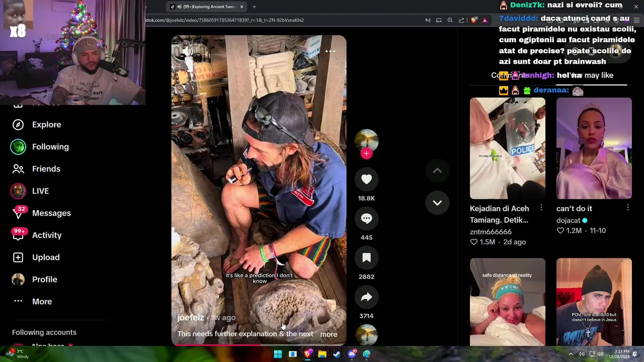Show hidden system tray icons chevron
The image size is (644, 362).
[571, 354]
